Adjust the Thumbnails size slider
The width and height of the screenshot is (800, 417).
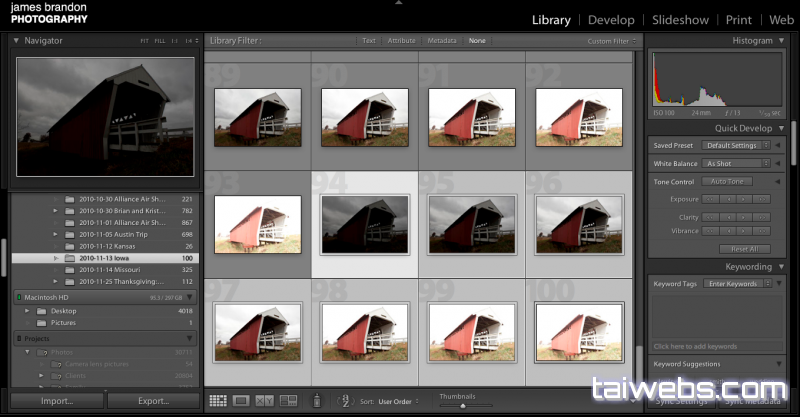[x=462, y=405]
